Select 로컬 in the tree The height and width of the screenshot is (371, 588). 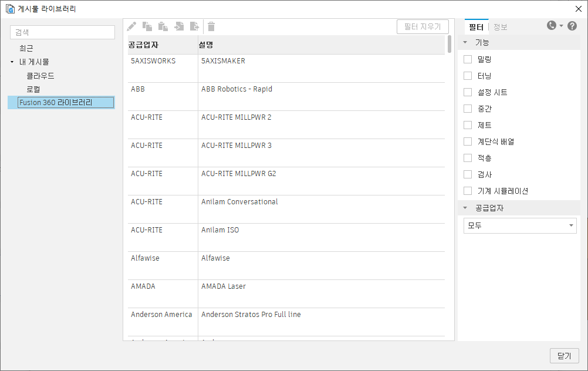[33, 89]
